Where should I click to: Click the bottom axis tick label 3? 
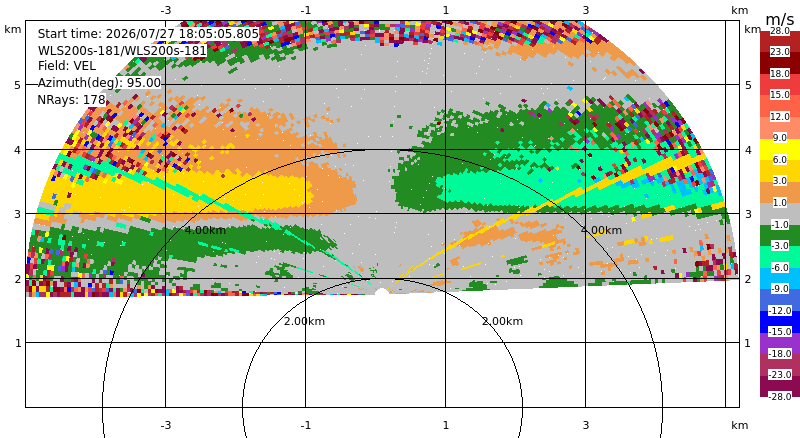586,425
